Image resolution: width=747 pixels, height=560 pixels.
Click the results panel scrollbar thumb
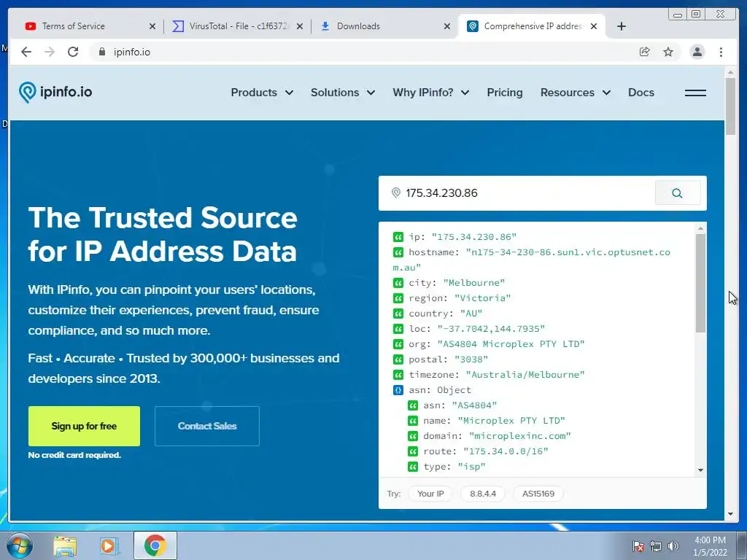click(700, 283)
